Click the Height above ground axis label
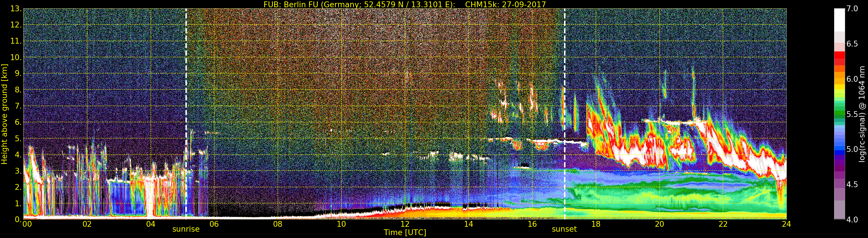 point(4,114)
